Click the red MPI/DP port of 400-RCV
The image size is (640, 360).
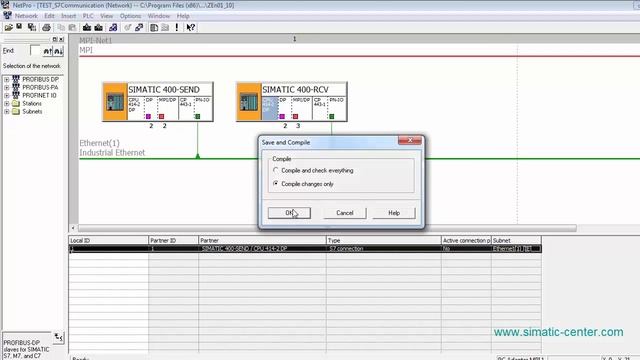tap(296, 116)
